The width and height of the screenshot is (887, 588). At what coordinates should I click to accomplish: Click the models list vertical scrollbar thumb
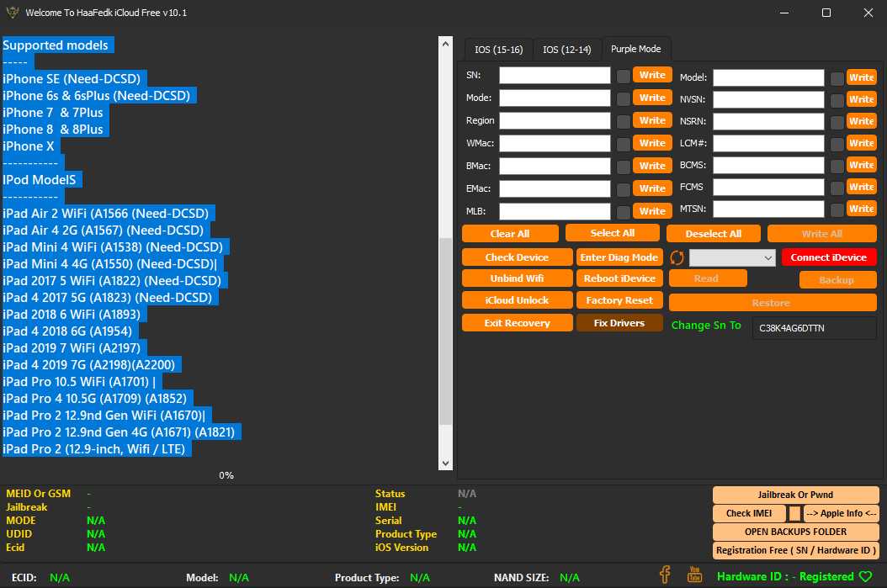445,331
